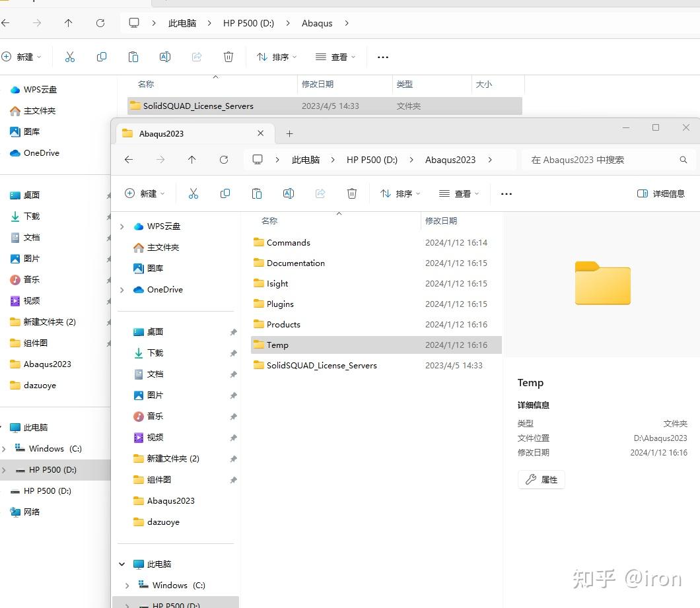The image size is (700, 608).
Task: Select Documentation folder in file list
Action: [376, 263]
